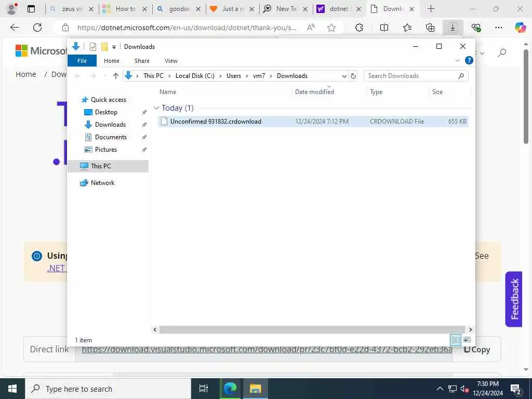The height and width of the screenshot is (399, 532).
Task: Open Edge favorites list icon
Action: tap(407, 28)
